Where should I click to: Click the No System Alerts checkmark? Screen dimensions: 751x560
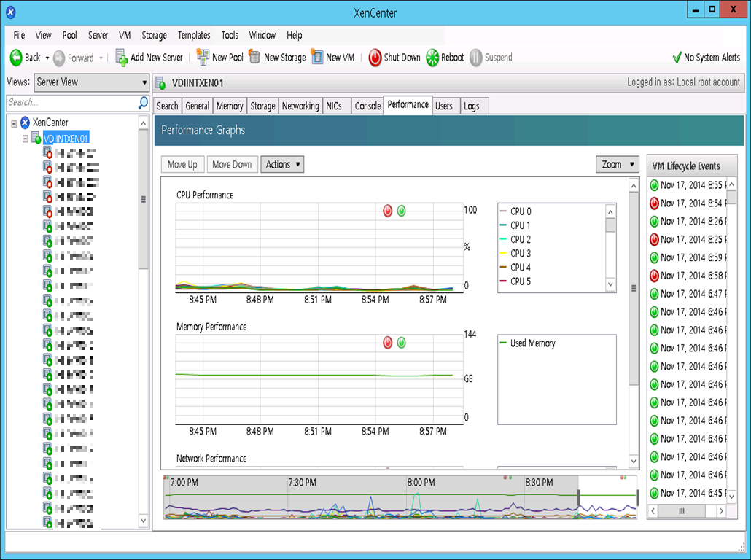tap(677, 58)
